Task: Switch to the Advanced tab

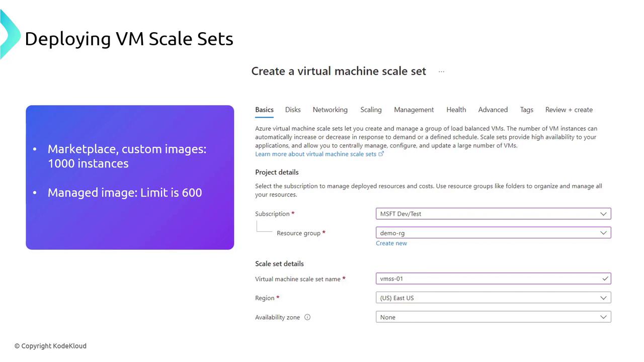Action: click(x=493, y=110)
